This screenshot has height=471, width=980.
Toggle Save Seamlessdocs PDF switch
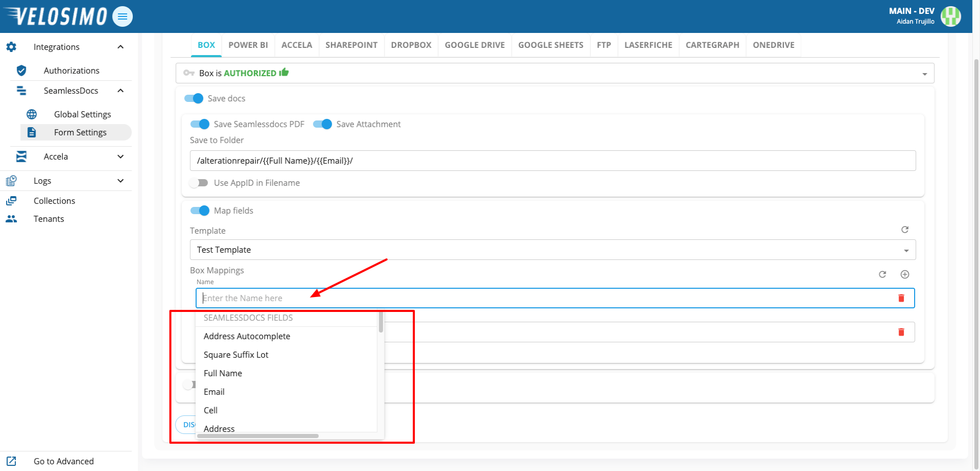200,124
